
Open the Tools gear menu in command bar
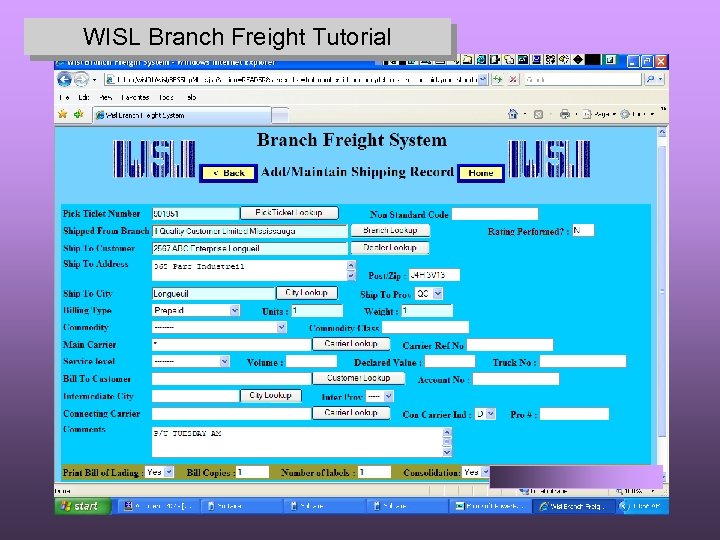(x=636, y=114)
